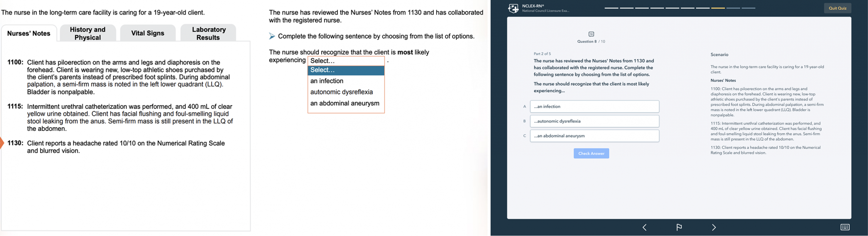This screenshot has height=236, width=868.
Task: Click the question count icon above Question 8
Action: click(x=591, y=34)
